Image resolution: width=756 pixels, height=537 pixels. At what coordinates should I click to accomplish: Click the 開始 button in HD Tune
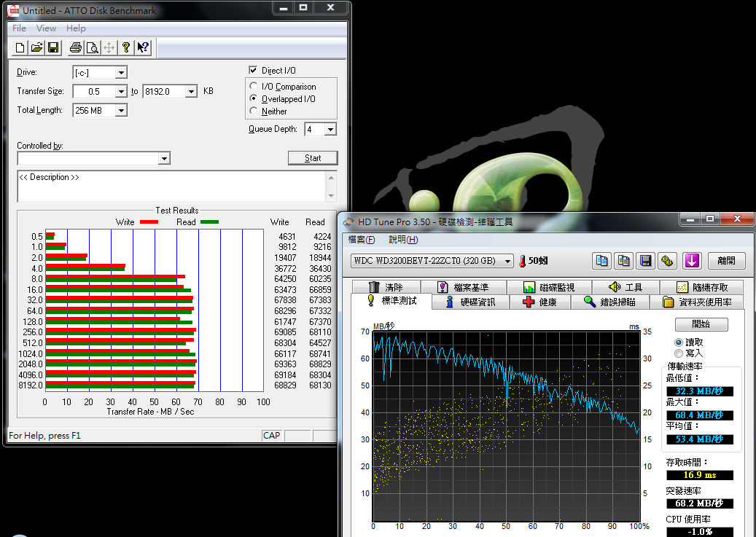tap(701, 324)
